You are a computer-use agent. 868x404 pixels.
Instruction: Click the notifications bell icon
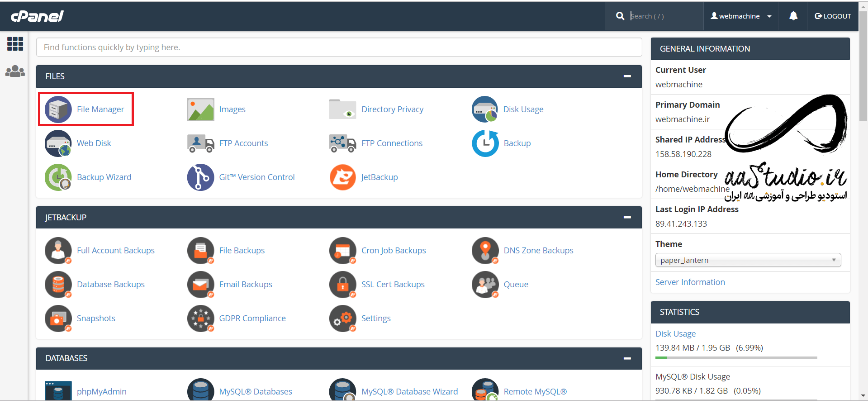(x=793, y=16)
